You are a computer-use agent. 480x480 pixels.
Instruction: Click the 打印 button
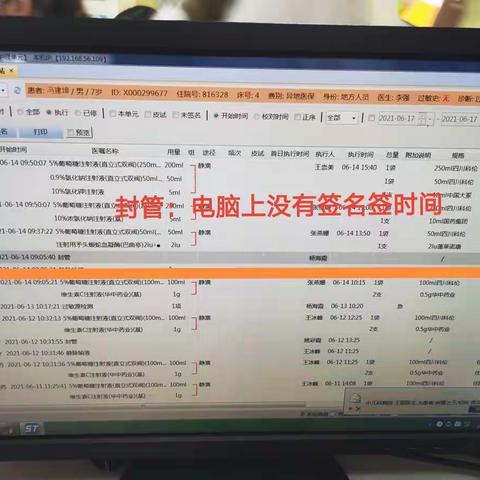point(41,132)
